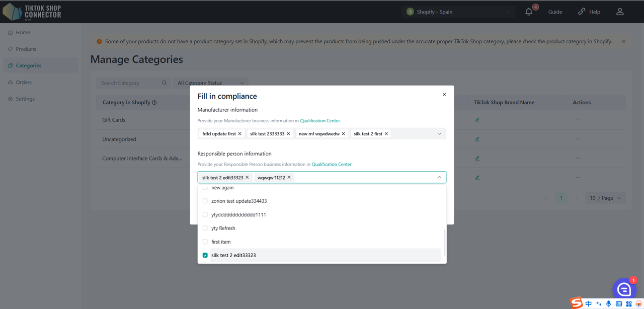The height and width of the screenshot is (309, 644).
Task: Collapse the Responsible person dropdown arrow
Action: (439, 177)
